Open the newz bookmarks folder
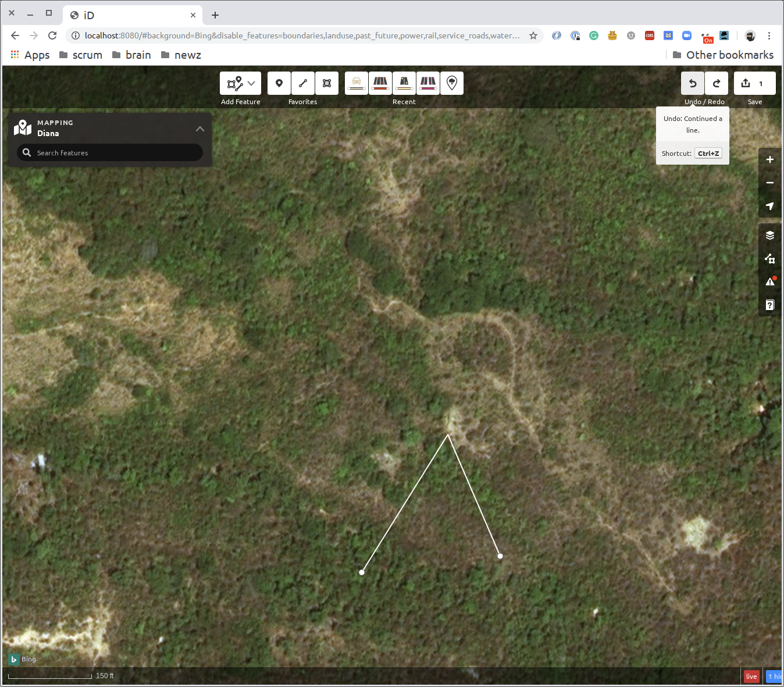 click(x=181, y=55)
